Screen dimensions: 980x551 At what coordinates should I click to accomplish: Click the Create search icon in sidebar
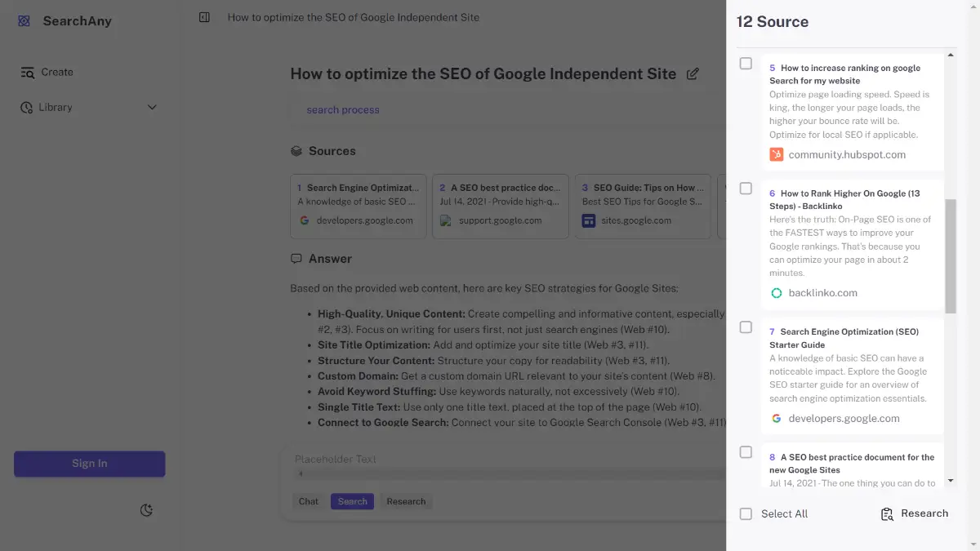point(28,72)
